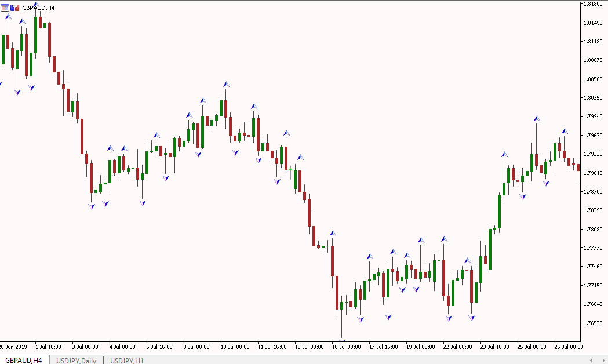608x364 pixels.
Task: Select the up fractal arrow above 10 Jul peak
Action: (226, 85)
